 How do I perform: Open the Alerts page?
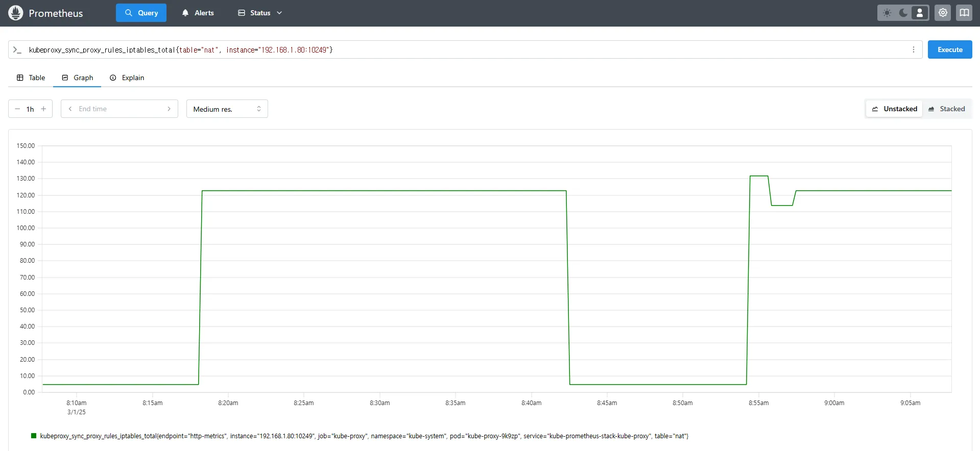[x=198, y=13]
